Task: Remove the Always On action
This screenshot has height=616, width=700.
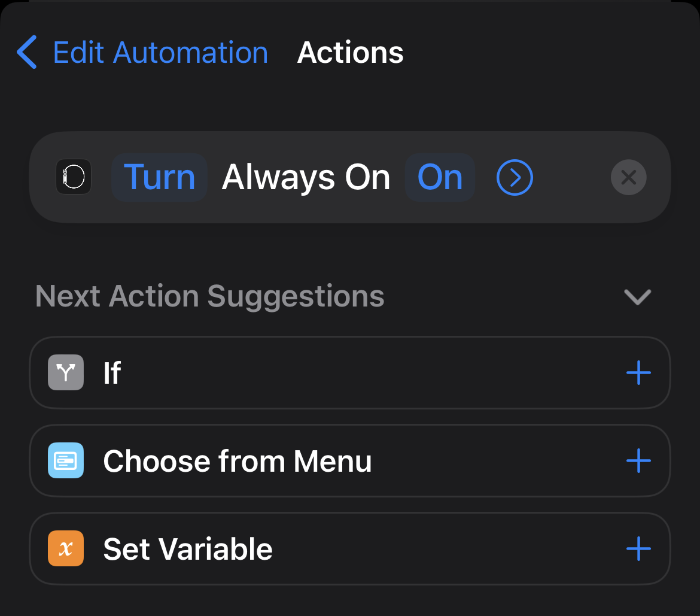Action: [629, 177]
